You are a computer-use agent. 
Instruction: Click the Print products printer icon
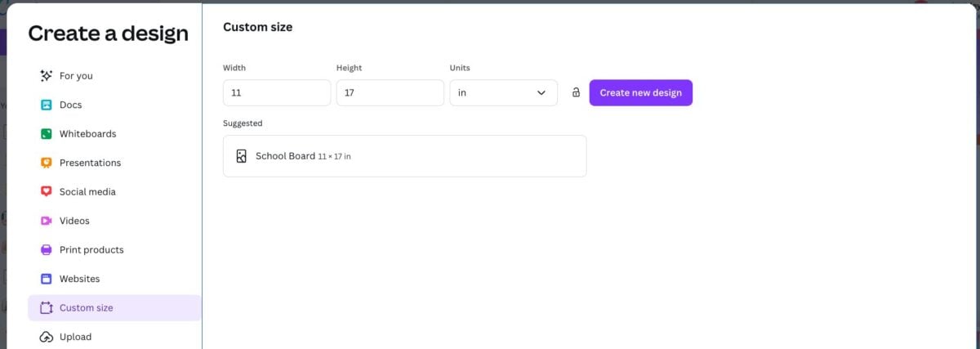[47, 250]
